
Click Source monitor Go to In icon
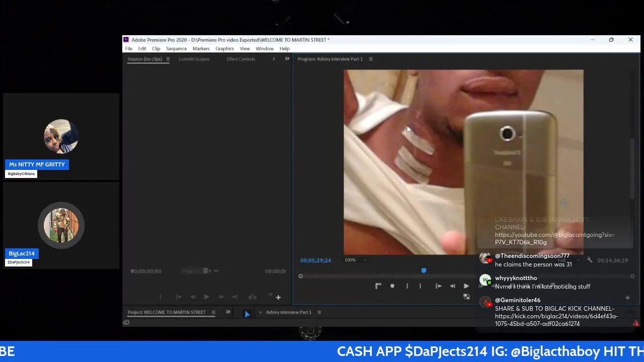(x=179, y=297)
